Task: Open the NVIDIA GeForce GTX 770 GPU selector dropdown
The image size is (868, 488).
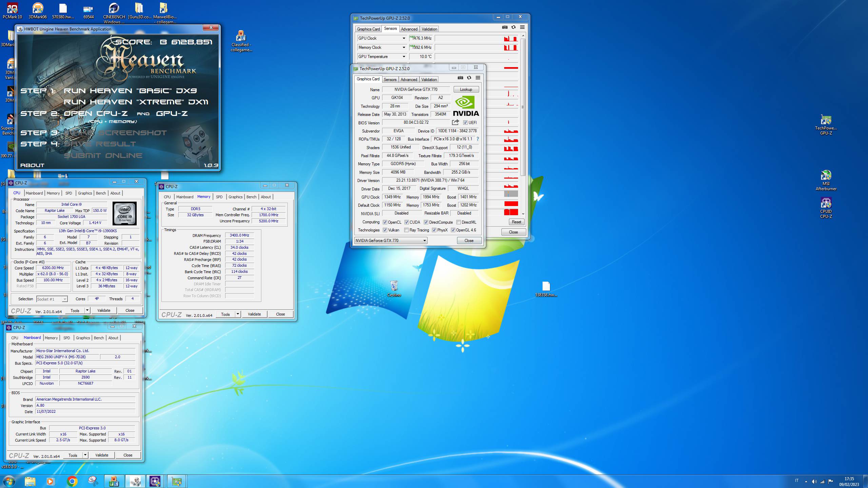Action: 391,241
